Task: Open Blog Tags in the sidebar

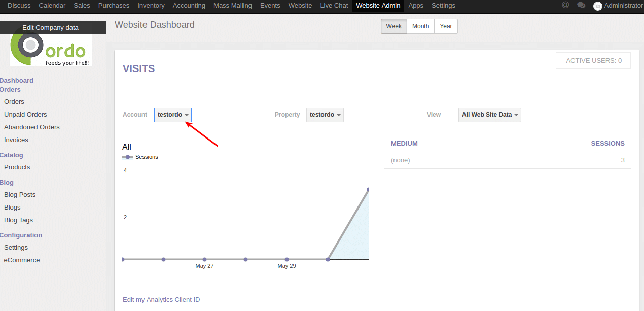Action: coord(18,220)
